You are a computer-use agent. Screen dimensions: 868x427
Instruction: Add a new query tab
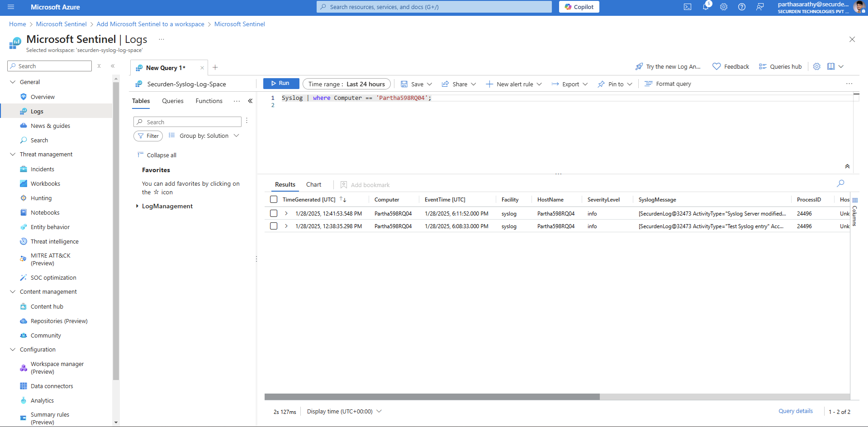(215, 67)
